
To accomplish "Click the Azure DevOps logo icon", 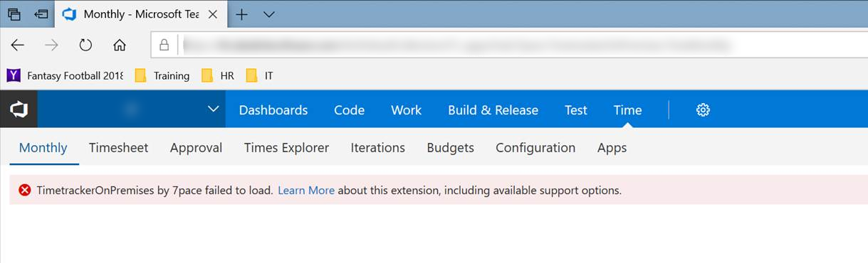I will click(19, 109).
